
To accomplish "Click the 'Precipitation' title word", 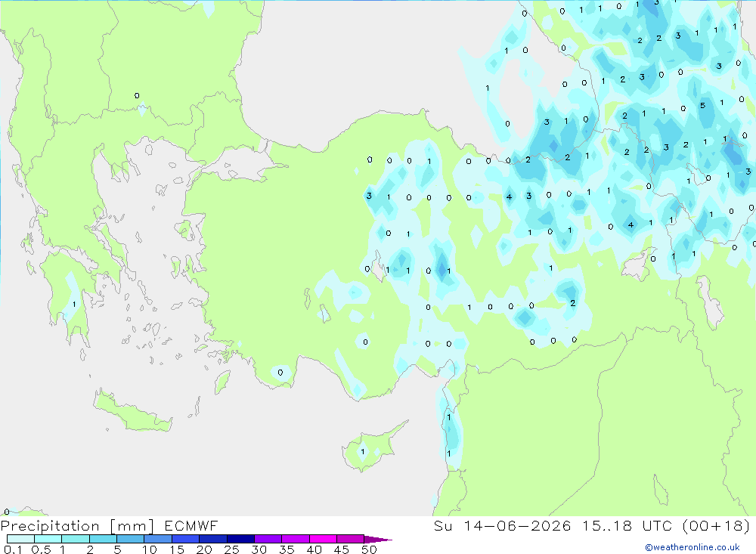I will [50, 526].
